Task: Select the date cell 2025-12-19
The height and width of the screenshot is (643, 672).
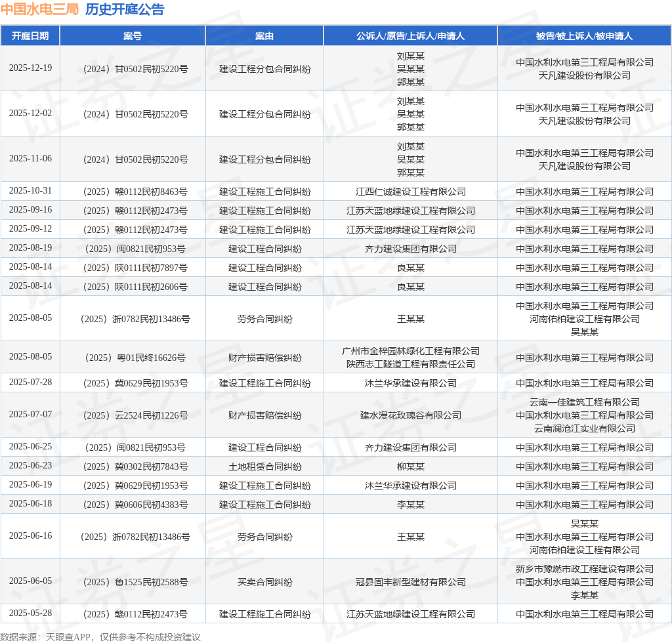Action: click(x=30, y=68)
